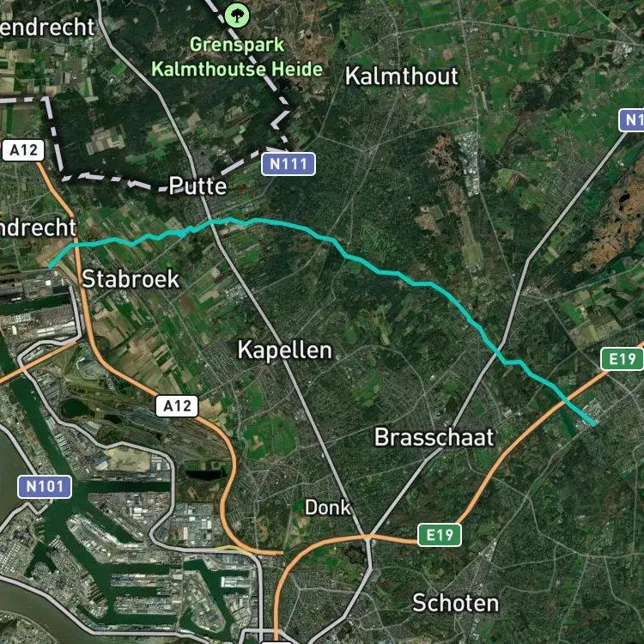Viewport: 644px width, 644px height.
Task: Click the Schoten town label
Action: click(x=455, y=603)
